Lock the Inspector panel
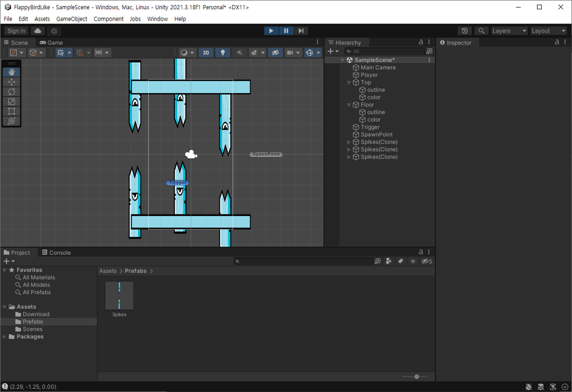The image size is (572, 392). (557, 42)
